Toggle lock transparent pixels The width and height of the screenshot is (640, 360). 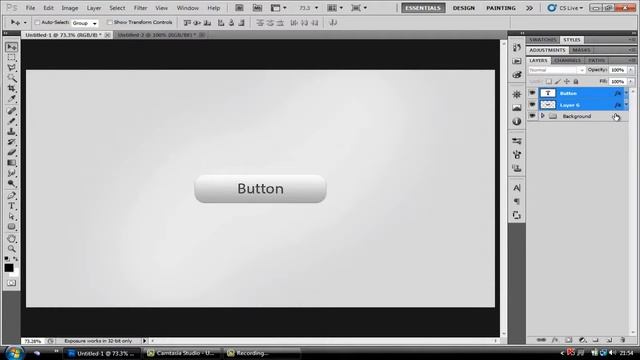[549, 82]
